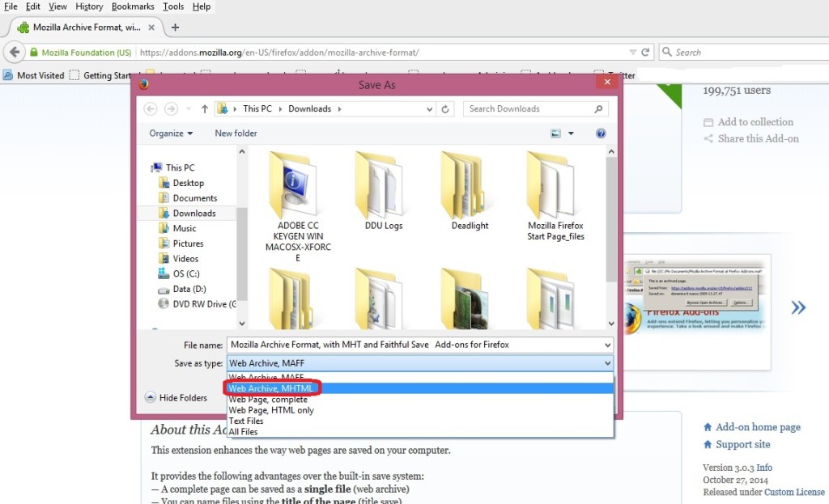The width and height of the screenshot is (829, 504).
Task: Click the help question mark icon
Action: click(x=601, y=133)
